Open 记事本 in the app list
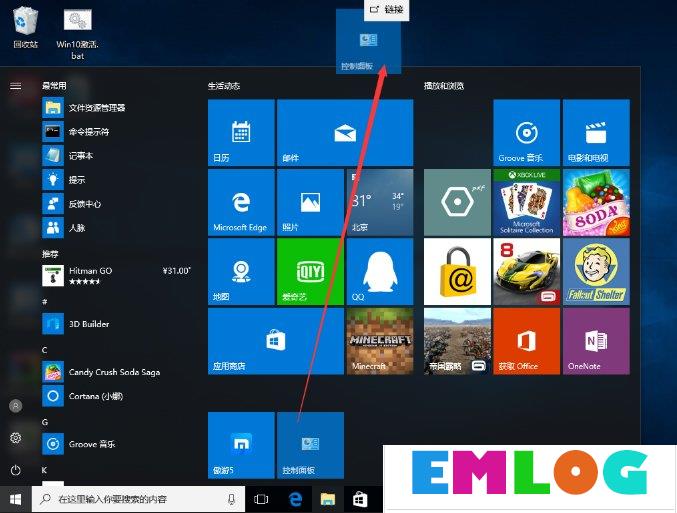 (117, 155)
